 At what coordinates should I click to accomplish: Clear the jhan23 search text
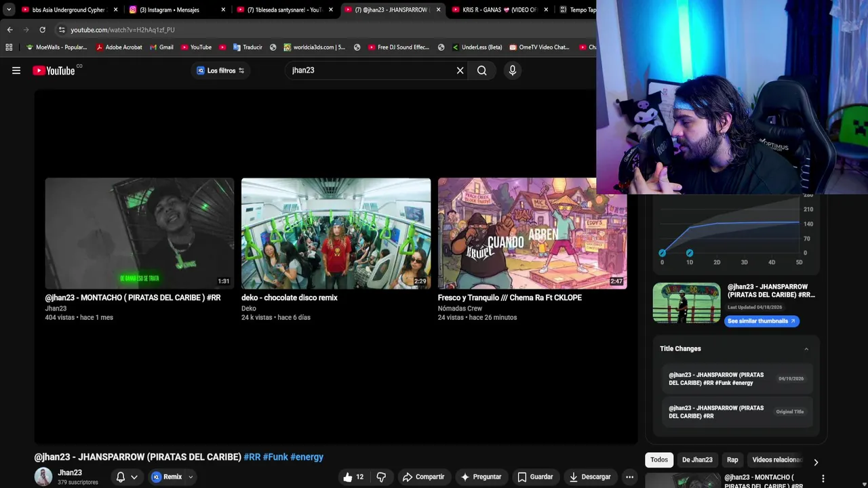point(460,70)
